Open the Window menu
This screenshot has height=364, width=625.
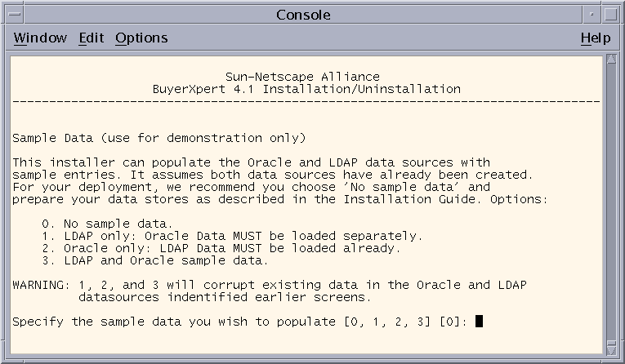tap(40, 38)
